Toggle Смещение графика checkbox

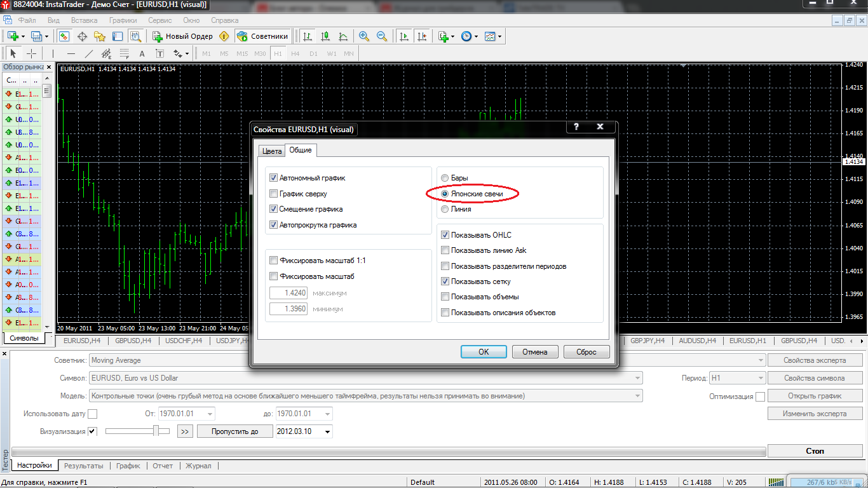coord(274,209)
